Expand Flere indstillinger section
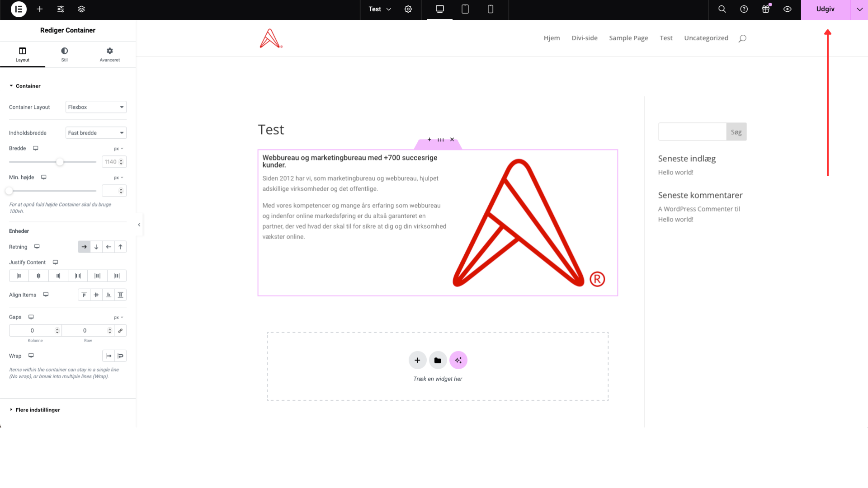Screen dimensions: 868x488 pyautogui.click(x=38, y=410)
